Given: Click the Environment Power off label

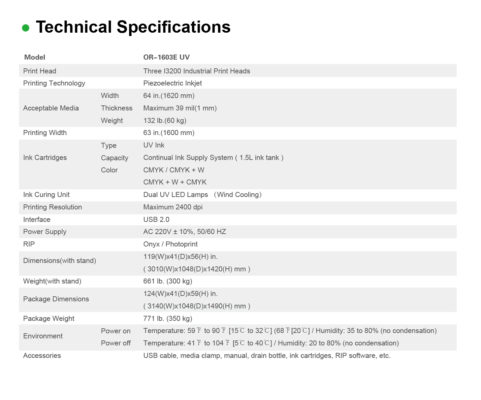Looking at the screenshot, I should click(x=116, y=343).
